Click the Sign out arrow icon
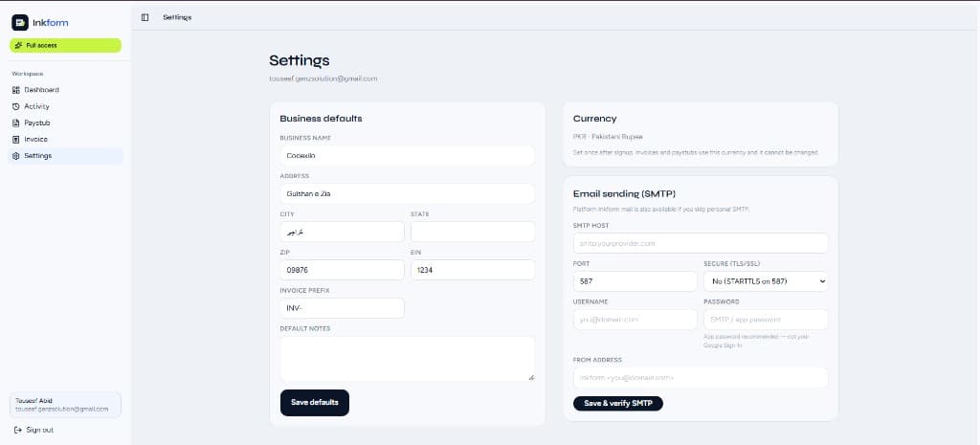 pos(17,430)
